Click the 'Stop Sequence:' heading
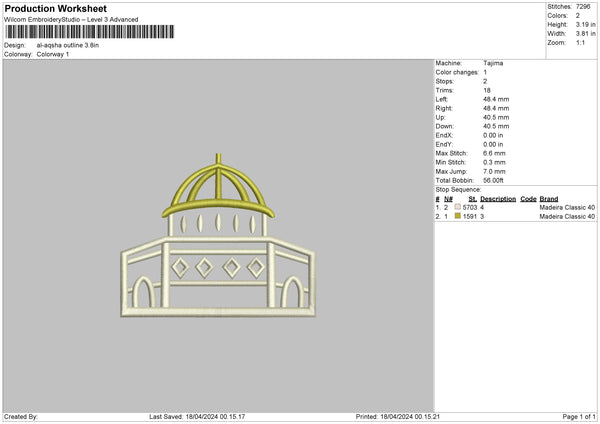This screenshot has height=424, width=600. (x=458, y=189)
